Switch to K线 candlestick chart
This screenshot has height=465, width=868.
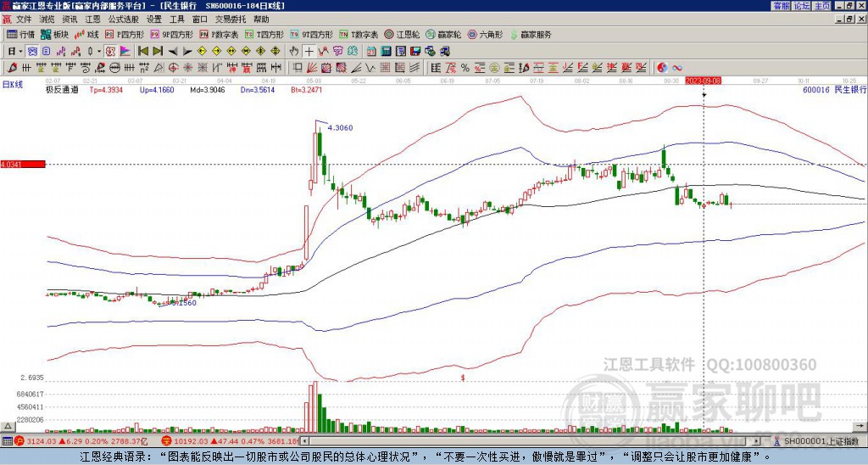coord(87,34)
